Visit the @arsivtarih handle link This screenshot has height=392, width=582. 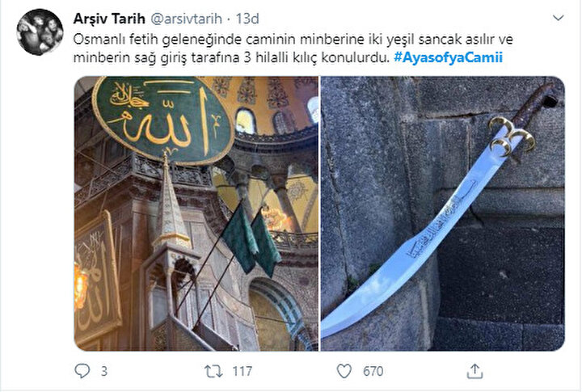pyautogui.click(x=187, y=19)
